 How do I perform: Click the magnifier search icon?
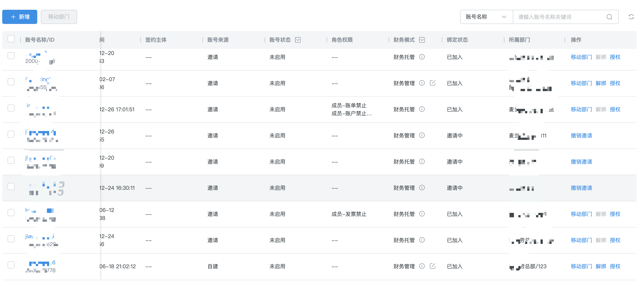coord(609,17)
